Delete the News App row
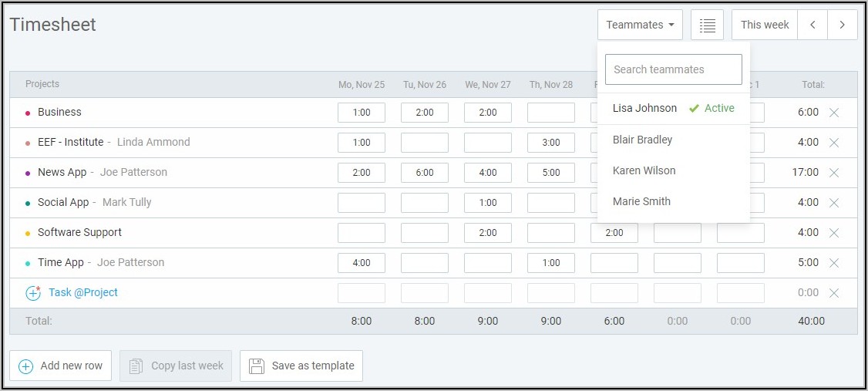This screenshot has width=868, height=391. (x=833, y=173)
